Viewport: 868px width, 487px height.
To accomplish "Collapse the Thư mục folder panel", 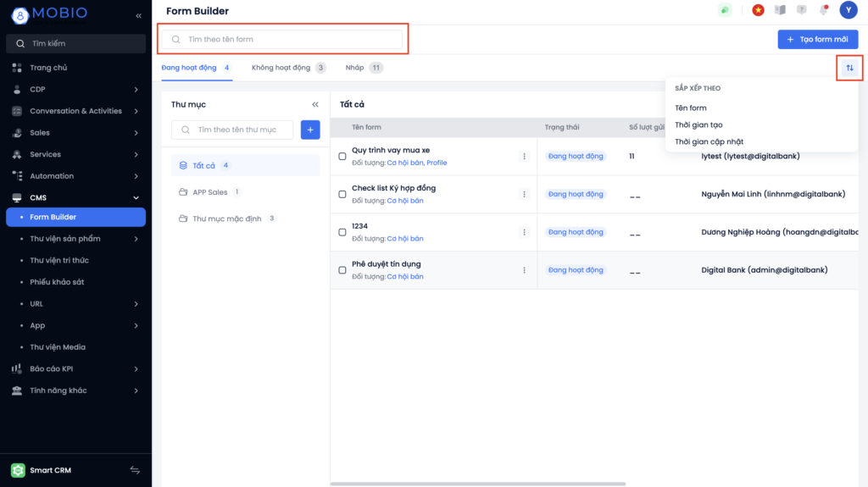I will click(x=315, y=105).
